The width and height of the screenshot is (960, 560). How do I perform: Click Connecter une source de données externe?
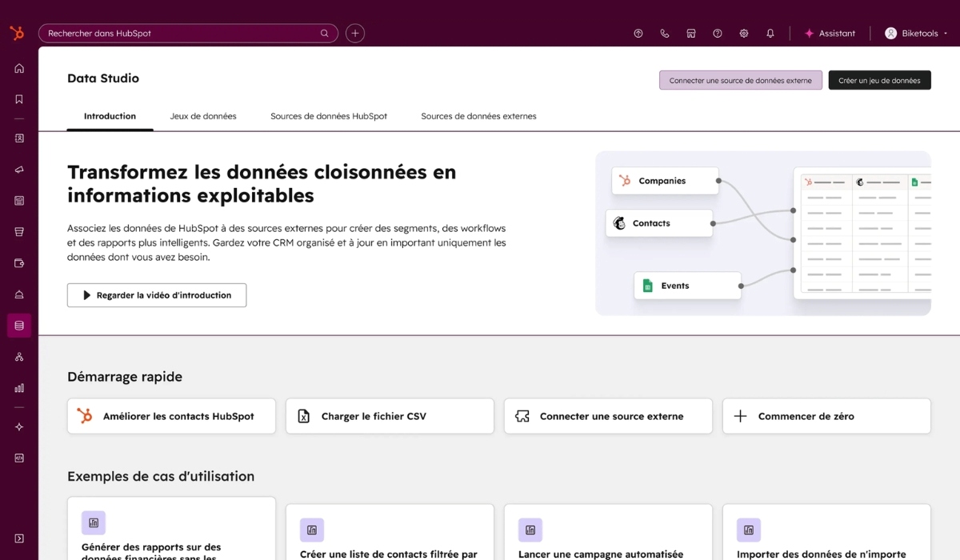[x=740, y=80]
